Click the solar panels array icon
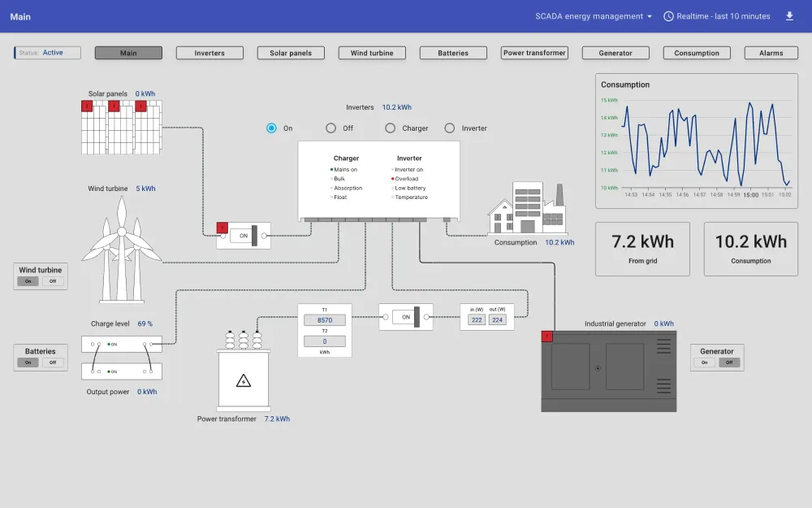This screenshot has width=812, height=508. (x=122, y=129)
